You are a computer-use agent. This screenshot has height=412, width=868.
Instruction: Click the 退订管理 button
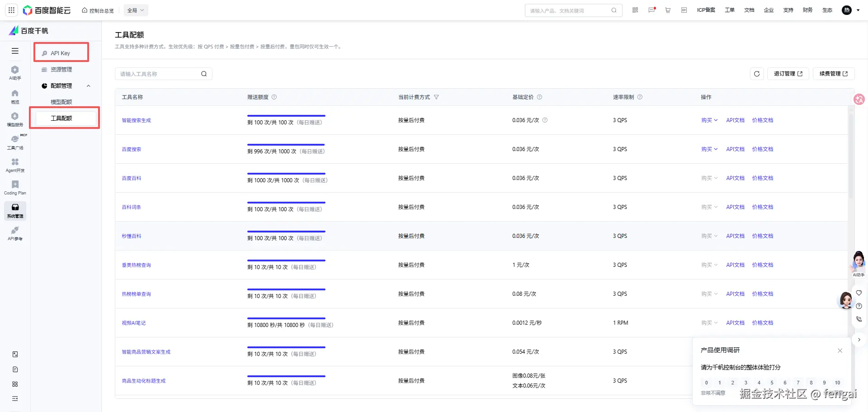coord(788,74)
